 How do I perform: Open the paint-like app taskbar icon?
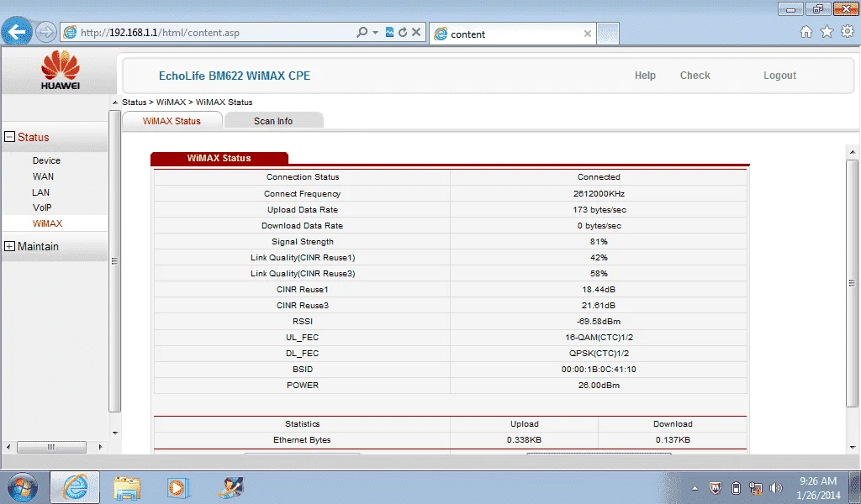tap(230, 487)
